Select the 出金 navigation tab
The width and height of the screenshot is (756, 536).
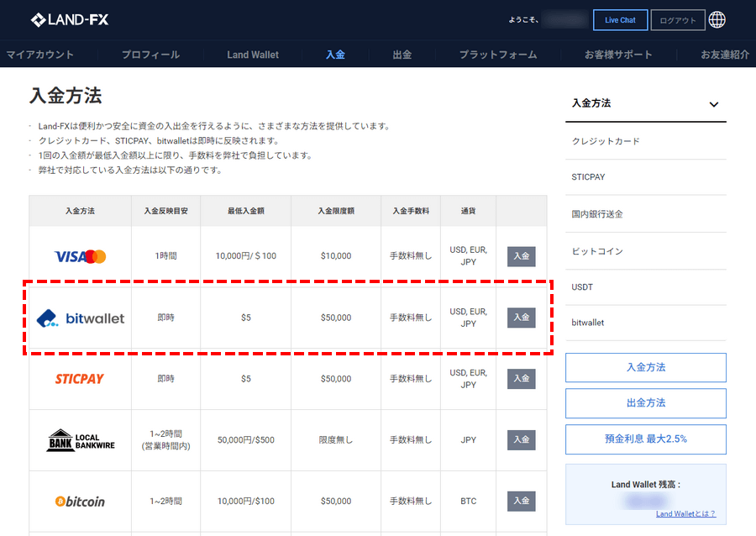tap(402, 55)
